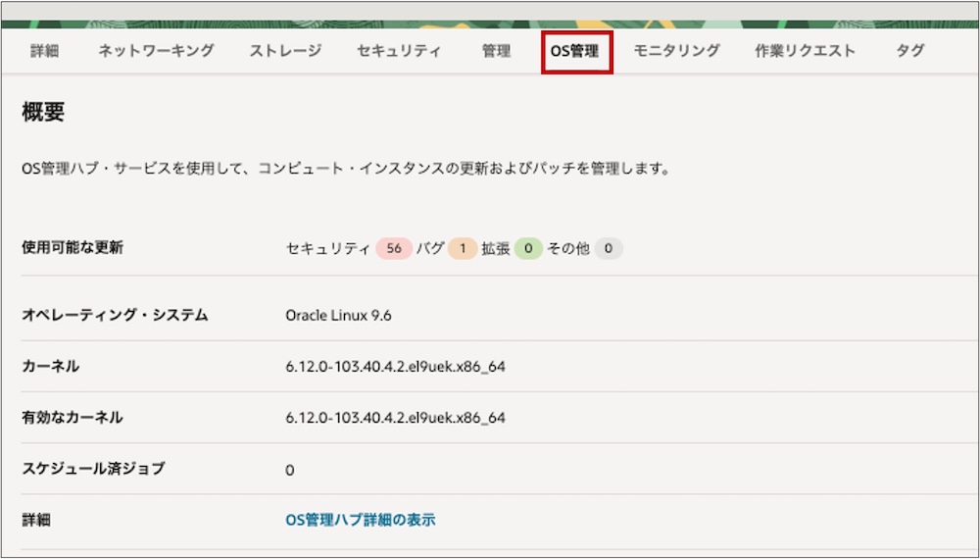Click the Oracle Linux 9.6 value
Viewport: 980px width, 559px height.
click(339, 316)
